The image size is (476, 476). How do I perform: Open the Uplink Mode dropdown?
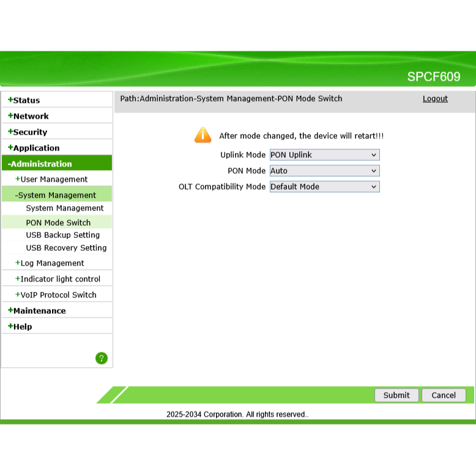[324, 155]
